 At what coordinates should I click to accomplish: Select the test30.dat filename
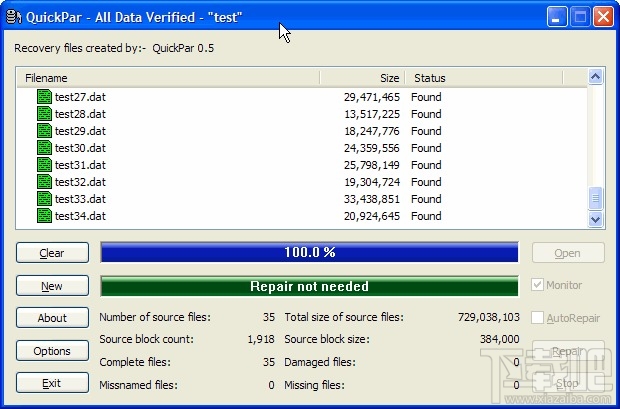80,148
